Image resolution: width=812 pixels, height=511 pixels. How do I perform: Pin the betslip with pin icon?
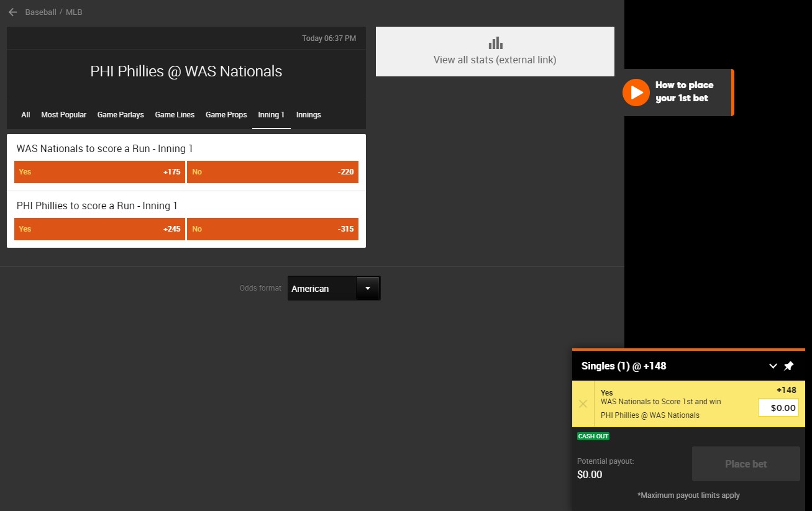pos(789,366)
